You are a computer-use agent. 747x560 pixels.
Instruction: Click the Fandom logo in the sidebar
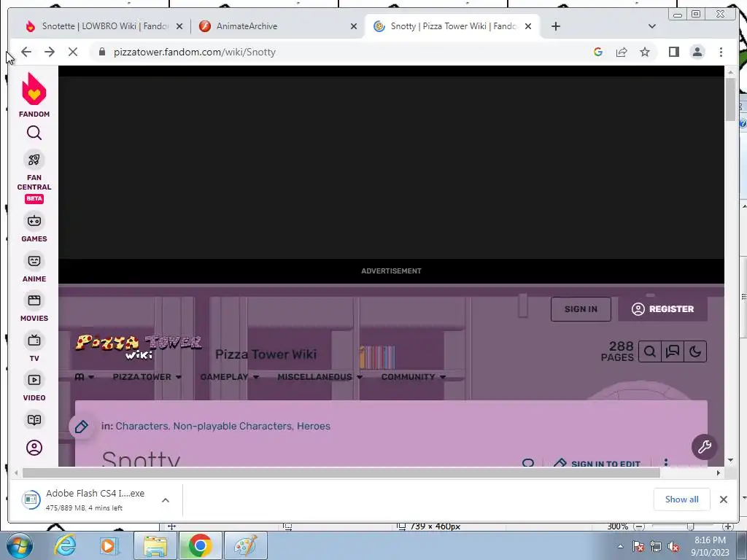(x=34, y=94)
